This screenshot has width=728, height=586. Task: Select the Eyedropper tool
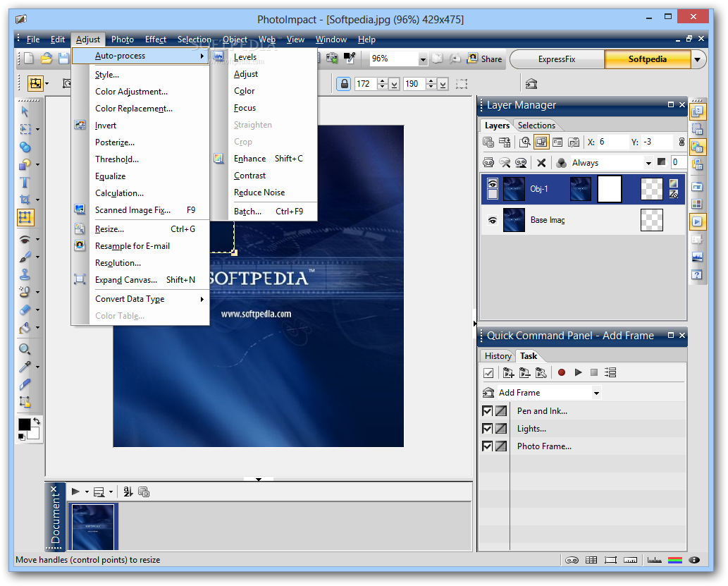point(25,367)
